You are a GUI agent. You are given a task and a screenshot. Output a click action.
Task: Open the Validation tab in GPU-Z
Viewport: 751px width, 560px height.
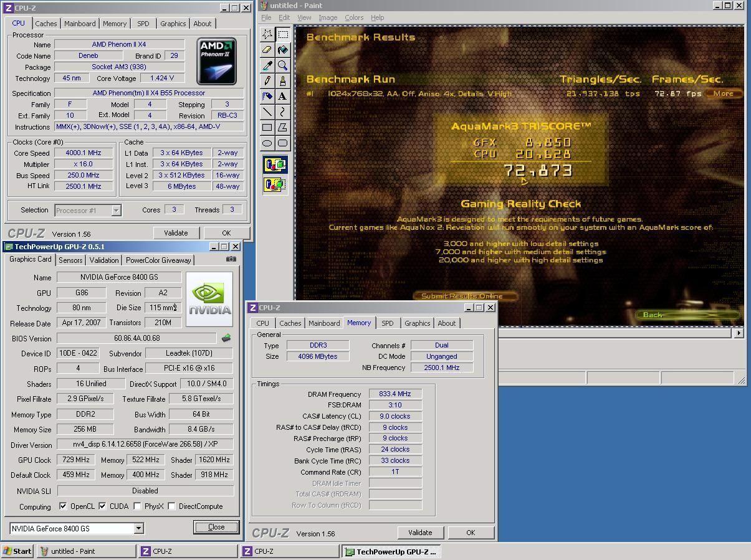pyautogui.click(x=104, y=260)
